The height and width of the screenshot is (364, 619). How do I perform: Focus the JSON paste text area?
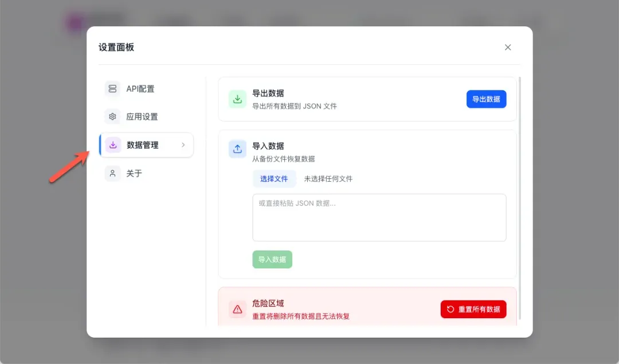click(x=379, y=217)
